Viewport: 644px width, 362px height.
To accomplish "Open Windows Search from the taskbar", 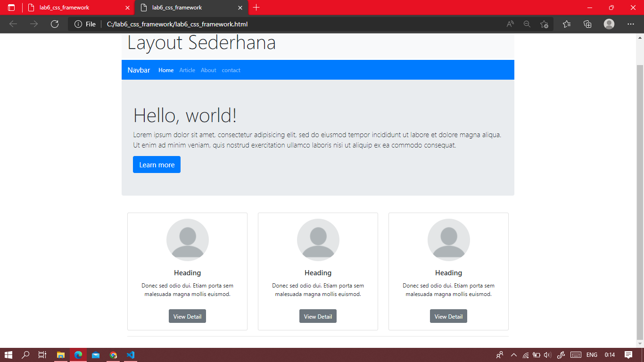I will pos(25,355).
